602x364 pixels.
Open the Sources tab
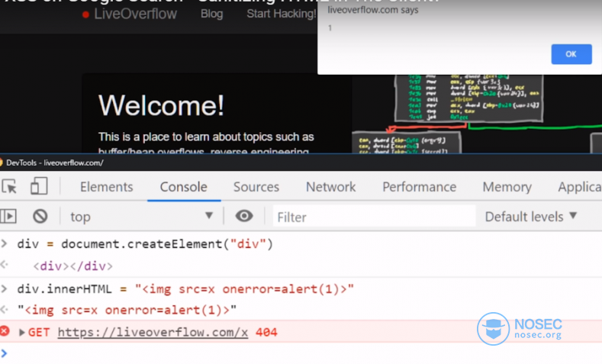coord(256,187)
